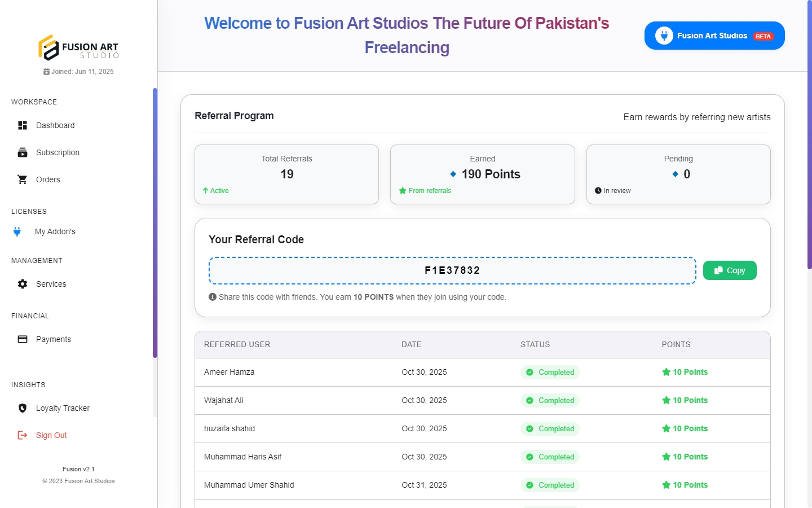Image resolution: width=812 pixels, height=508 pixels.
Task: Copy the referral code
Action: click(x=730, y=270)
